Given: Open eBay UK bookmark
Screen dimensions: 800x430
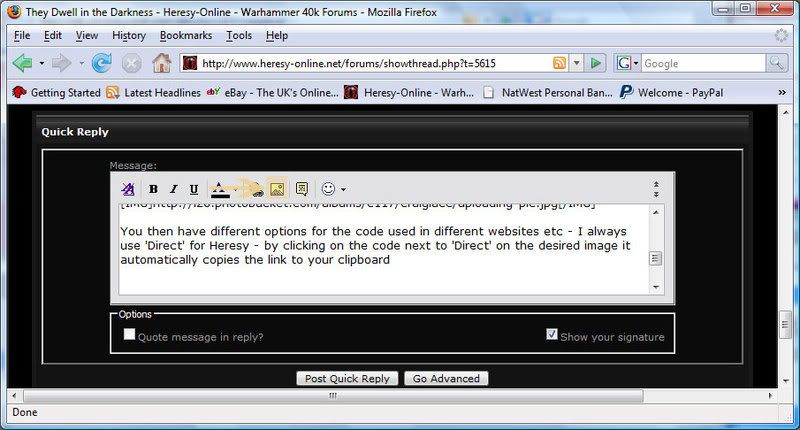Looking at the screenshot, I should [x=272, y=92].
